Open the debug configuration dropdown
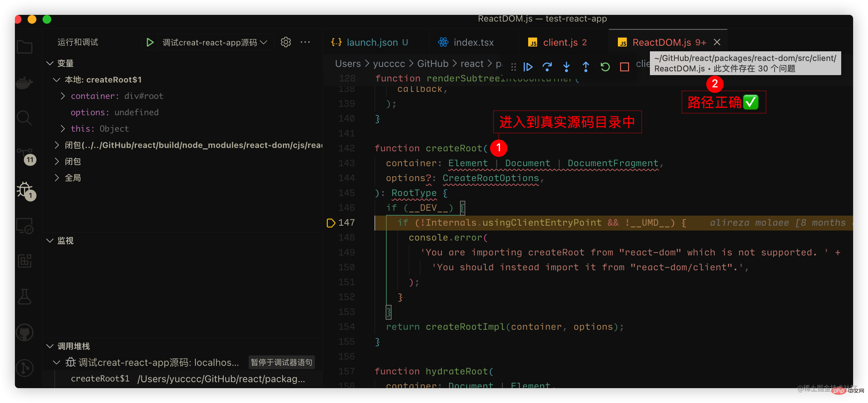Viewport: 868px width, 403px height. [215, 42]
